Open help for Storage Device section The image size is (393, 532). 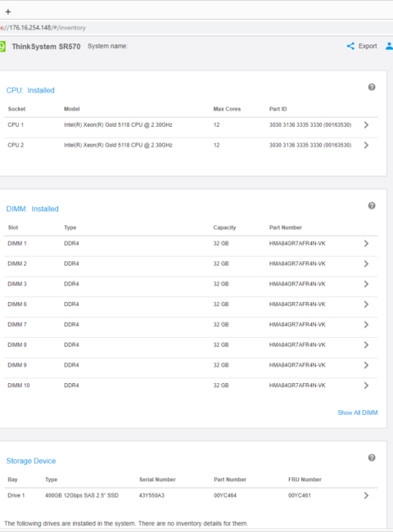[x=372, y=458]
